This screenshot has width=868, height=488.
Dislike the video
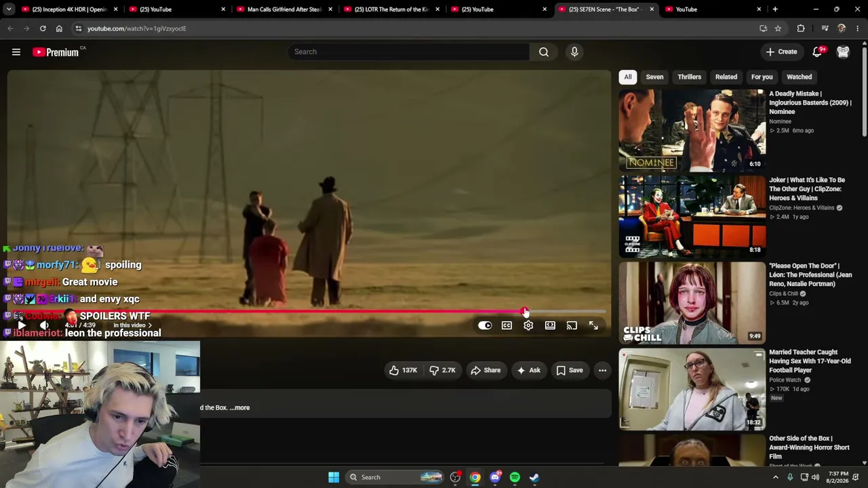pos(442,370)
